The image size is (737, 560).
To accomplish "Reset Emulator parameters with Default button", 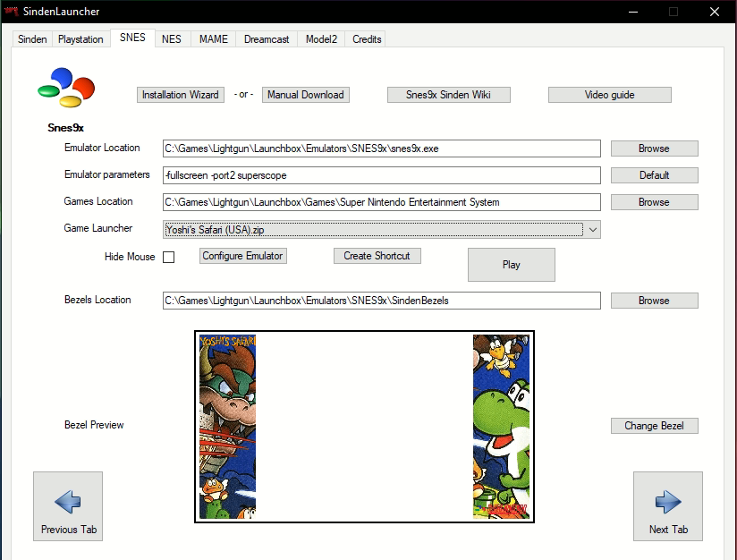I will (655, 175).
